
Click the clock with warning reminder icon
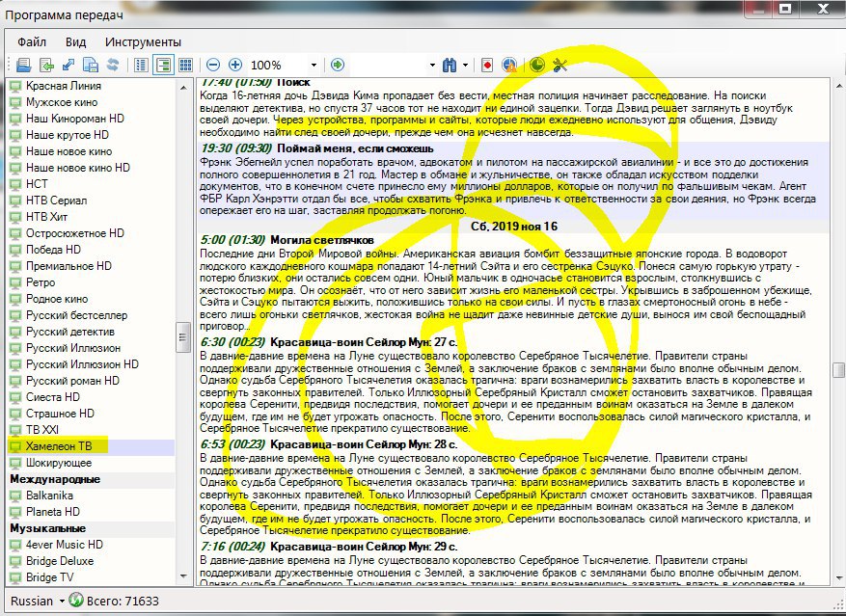coord(509,66)
